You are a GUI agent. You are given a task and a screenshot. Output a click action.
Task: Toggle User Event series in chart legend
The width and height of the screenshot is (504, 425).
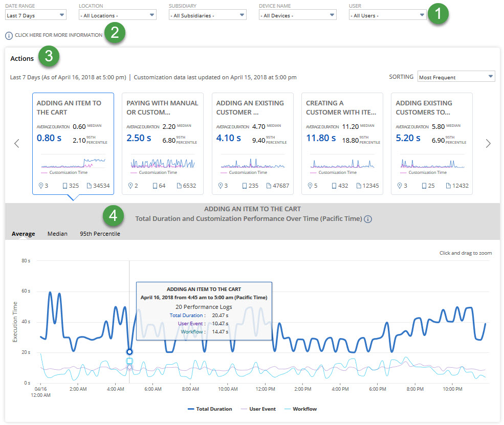(x=258, y=409)
